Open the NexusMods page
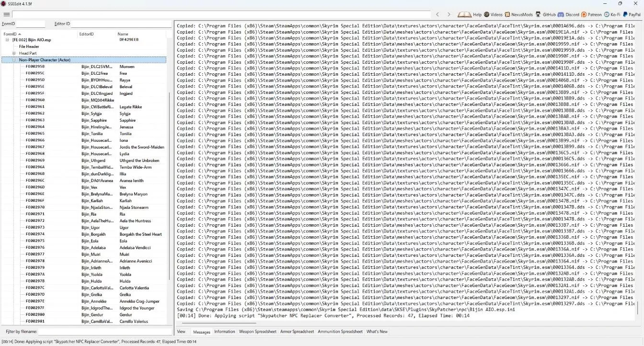Image resolution: width=644 pixels, height=346 pixels. pyautogui.click(x=518, y=14)
